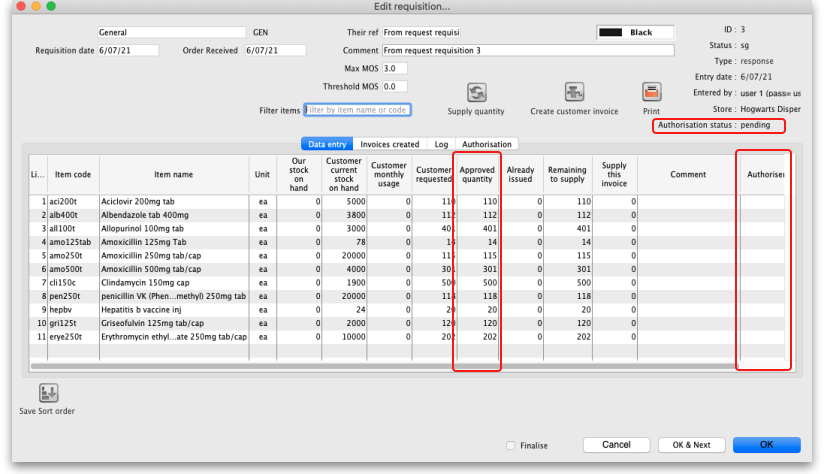Click the Print icon
This screenshot has height=474, width=824.
tap(651, 92)
